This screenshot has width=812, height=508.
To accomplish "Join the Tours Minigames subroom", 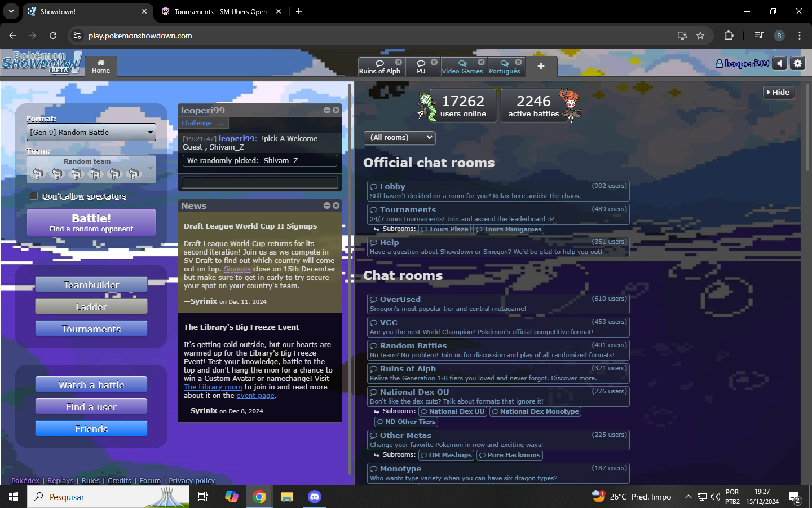I will pos(509,229).
